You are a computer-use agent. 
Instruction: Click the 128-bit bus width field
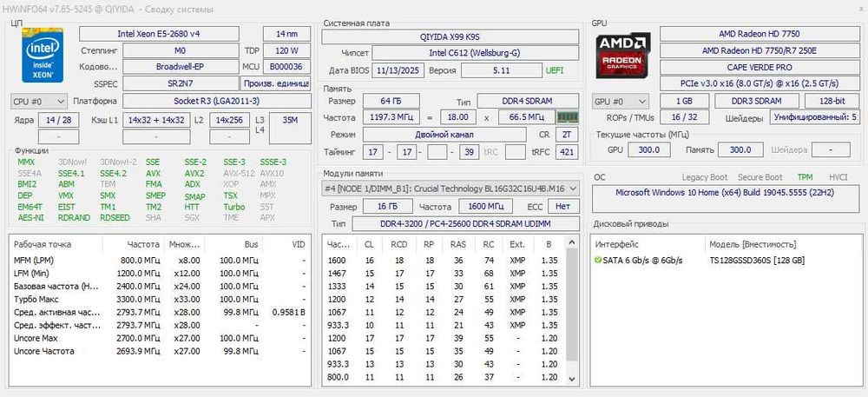click(832, 102)
